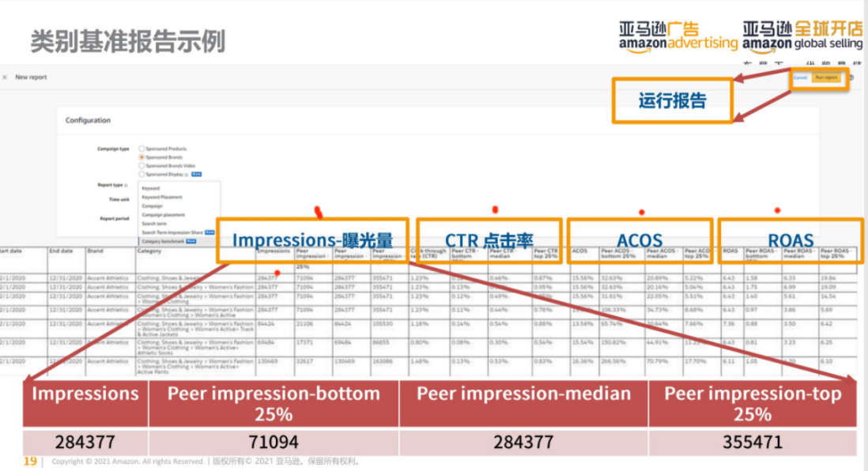This screenshot has height=471, width=868.
Task: Select the Sponsored Brands Video radio button
Action: [x=142, y=165]
